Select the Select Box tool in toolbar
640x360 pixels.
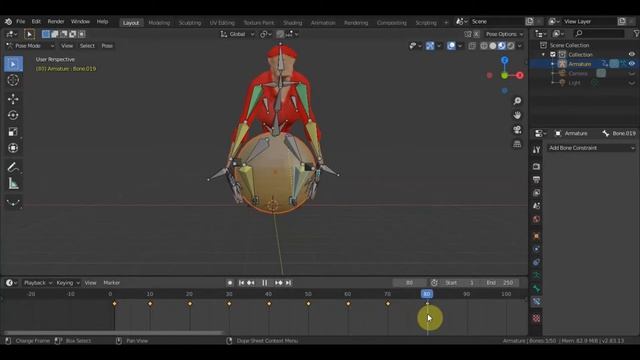[x=13, y=64]
